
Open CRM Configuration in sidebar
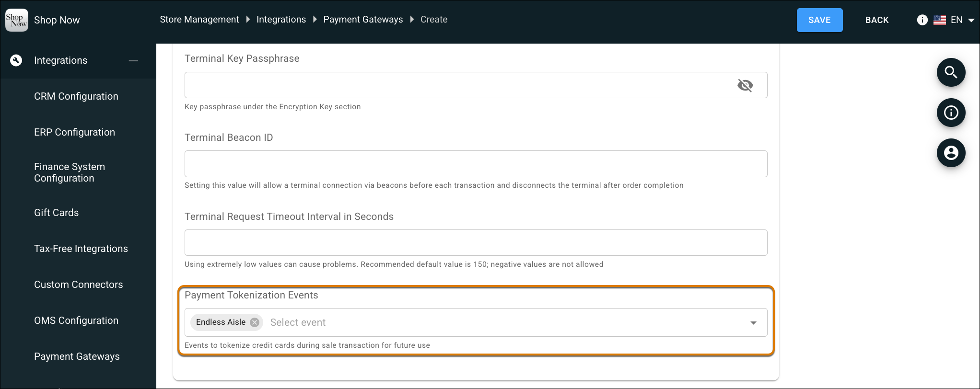(x=76, y=96)
